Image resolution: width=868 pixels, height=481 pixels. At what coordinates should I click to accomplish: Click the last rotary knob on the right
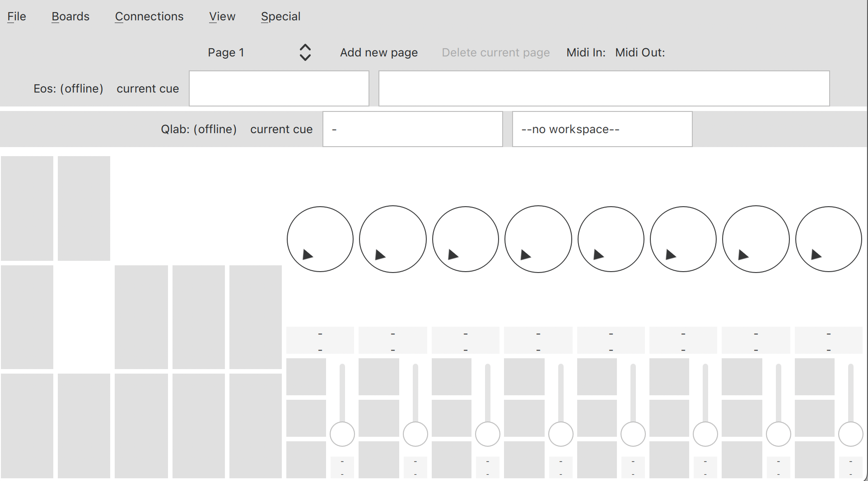[x=828, y=239]
